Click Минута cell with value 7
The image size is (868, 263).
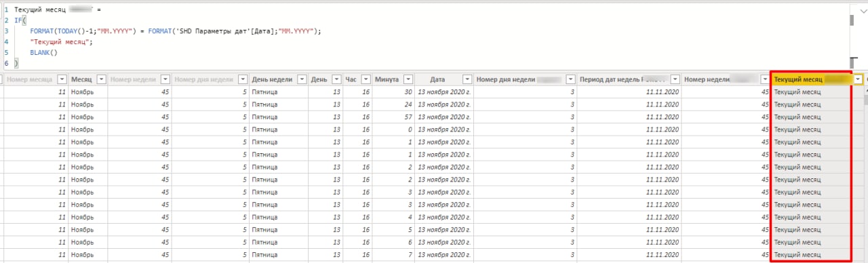pyautogui.click(x=393, y=255)
